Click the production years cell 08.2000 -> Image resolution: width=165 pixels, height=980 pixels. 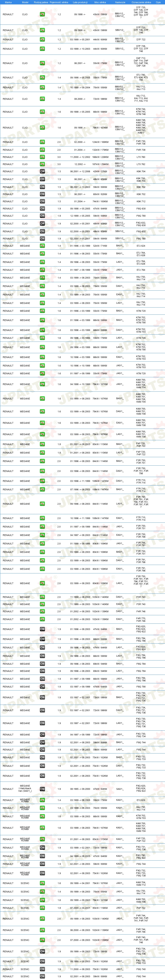pos(80,99)
